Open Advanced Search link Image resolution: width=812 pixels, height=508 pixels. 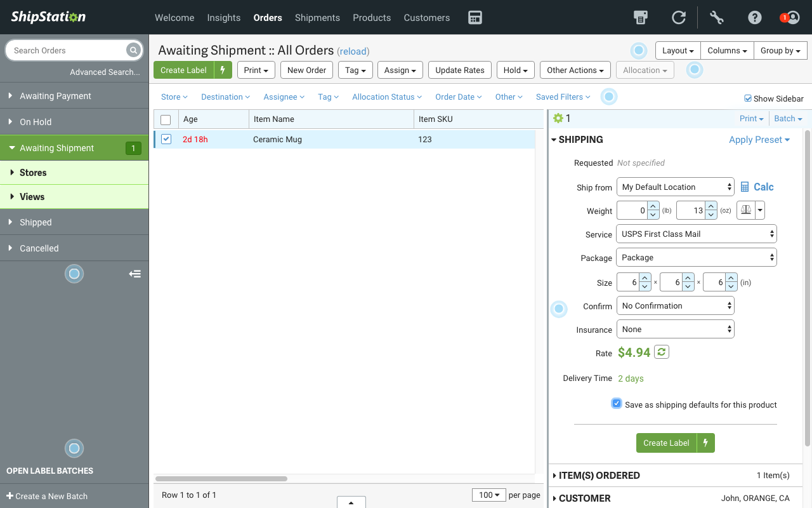tap(105, 72)
